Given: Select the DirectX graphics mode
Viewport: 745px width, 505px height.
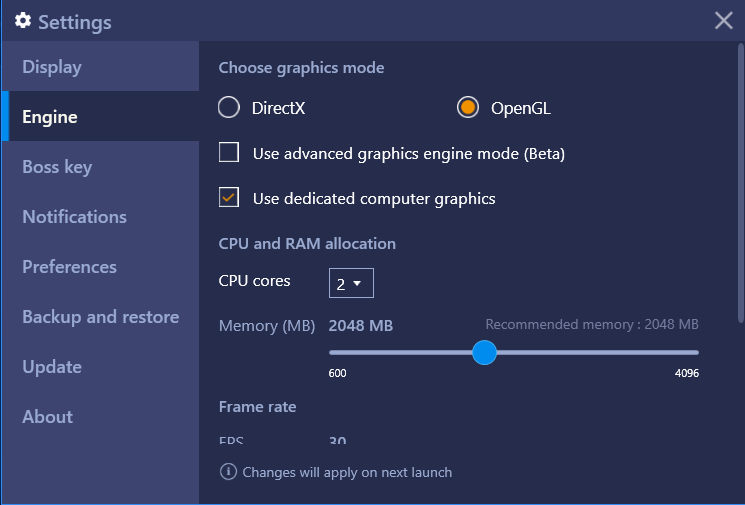Looking at the screenshot, I should point(229,107).
